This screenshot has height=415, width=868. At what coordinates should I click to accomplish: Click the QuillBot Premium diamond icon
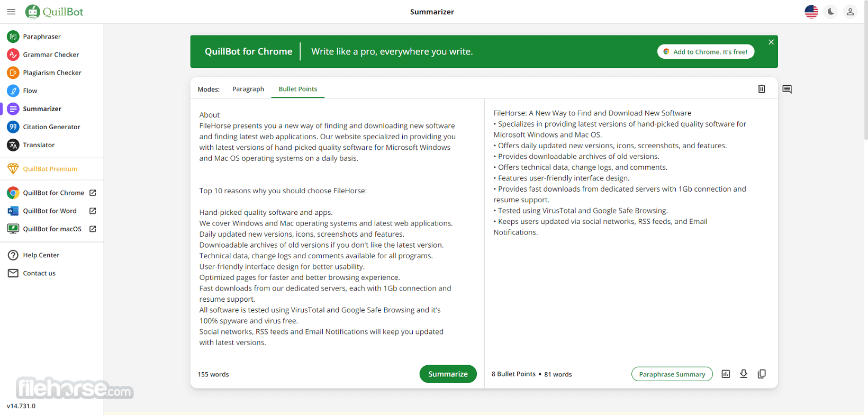[13, 169]
